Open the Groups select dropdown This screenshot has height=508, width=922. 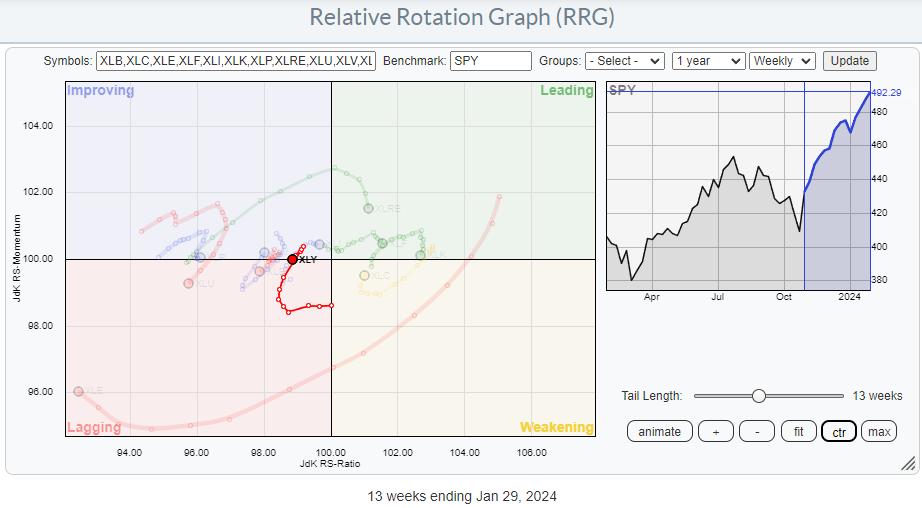tap(625, 61)
